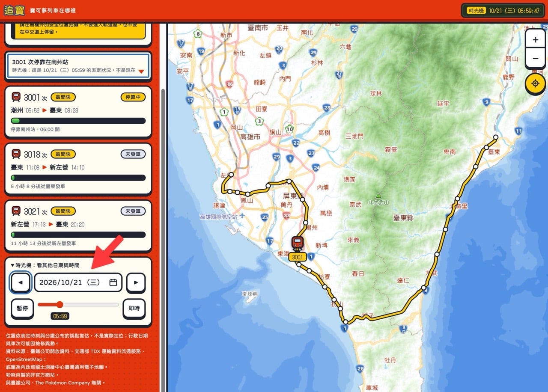
Task: Click 未發車 badge on the 3021 card
Action: [x=133, y=211]
